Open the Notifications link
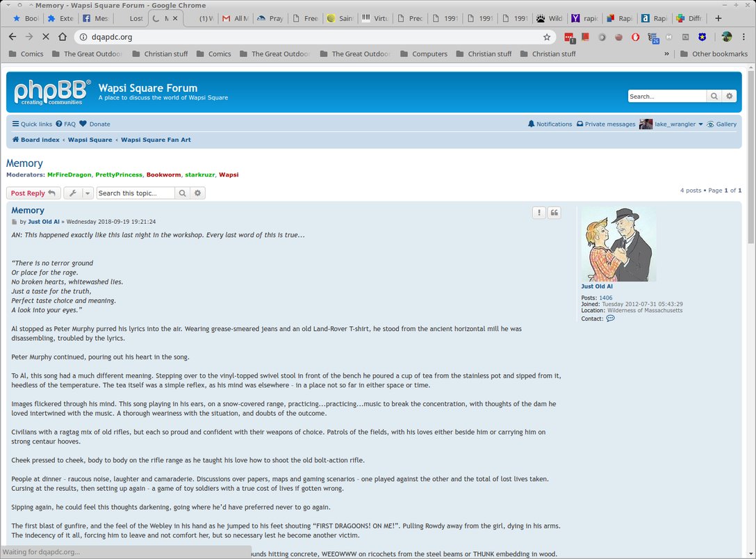Screen dimensions: 756x559 point(550,124)
